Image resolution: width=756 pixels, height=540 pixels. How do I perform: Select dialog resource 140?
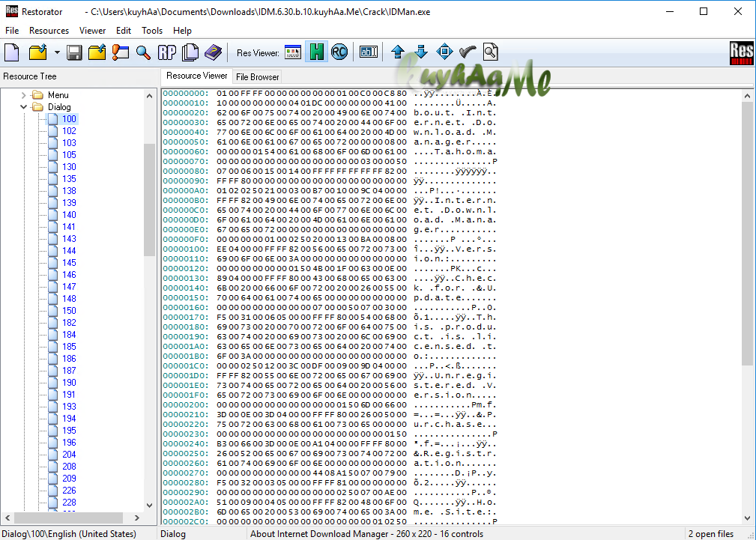(x=69, y=215)
